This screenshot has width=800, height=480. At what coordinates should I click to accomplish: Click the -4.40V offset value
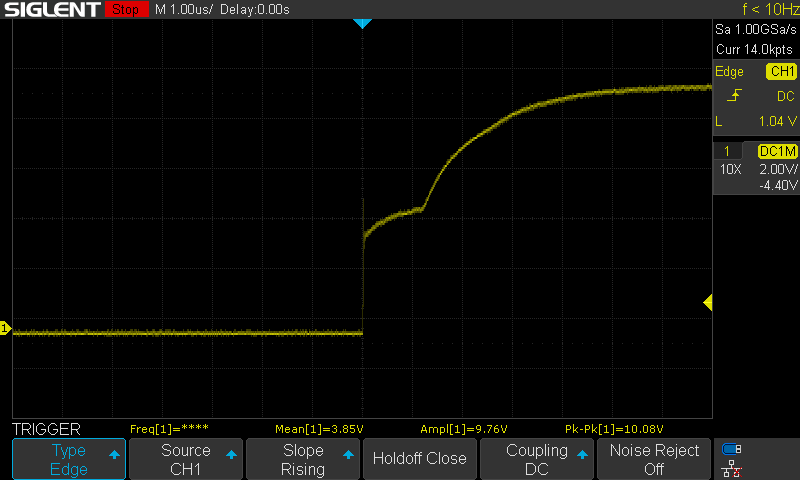(778, 185)
